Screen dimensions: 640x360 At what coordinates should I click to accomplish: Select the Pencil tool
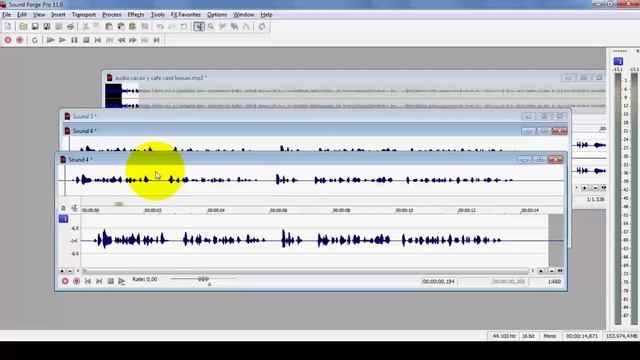tap(222, 27)
